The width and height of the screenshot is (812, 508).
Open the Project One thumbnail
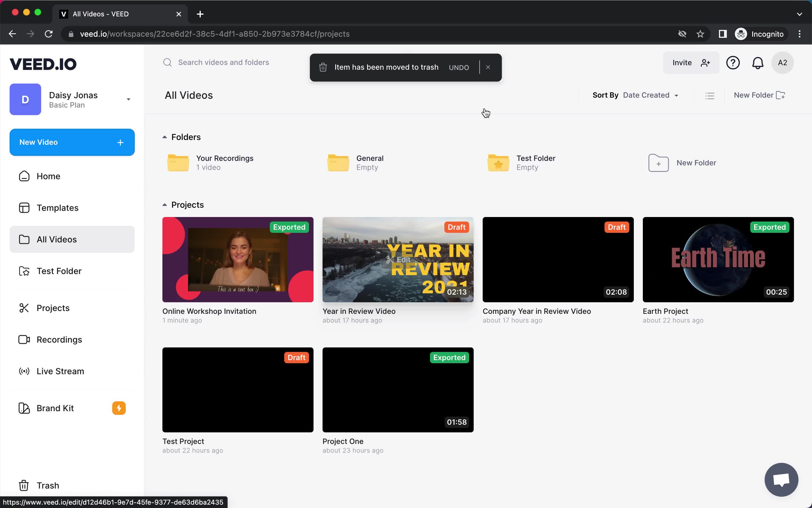point(398,390)
